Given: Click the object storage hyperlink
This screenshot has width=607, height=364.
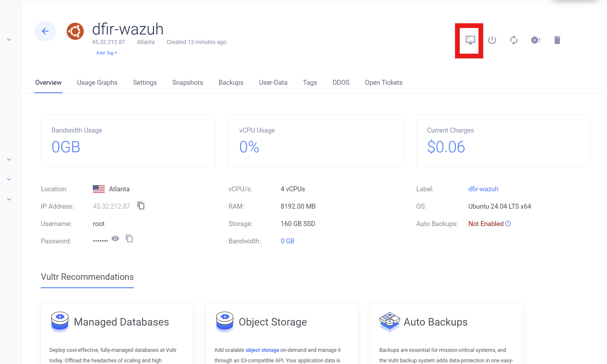Looking at the screenshot, I should coord(262,350).
